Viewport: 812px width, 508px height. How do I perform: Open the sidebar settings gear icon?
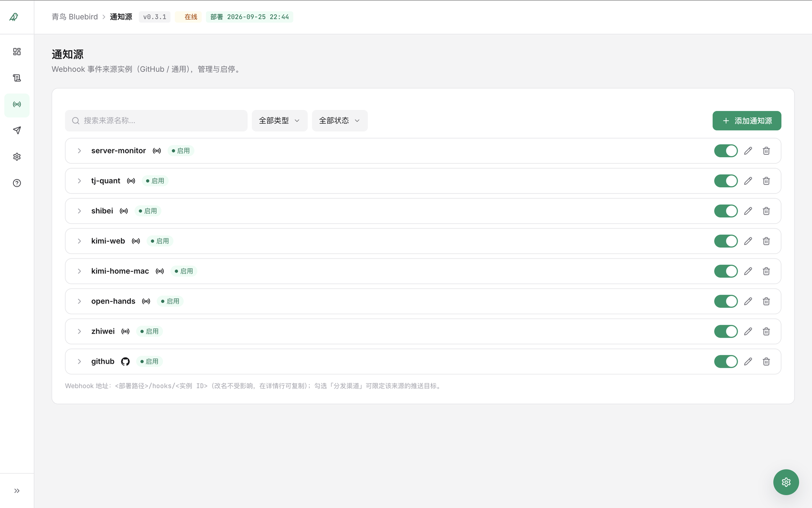point(17,156)
